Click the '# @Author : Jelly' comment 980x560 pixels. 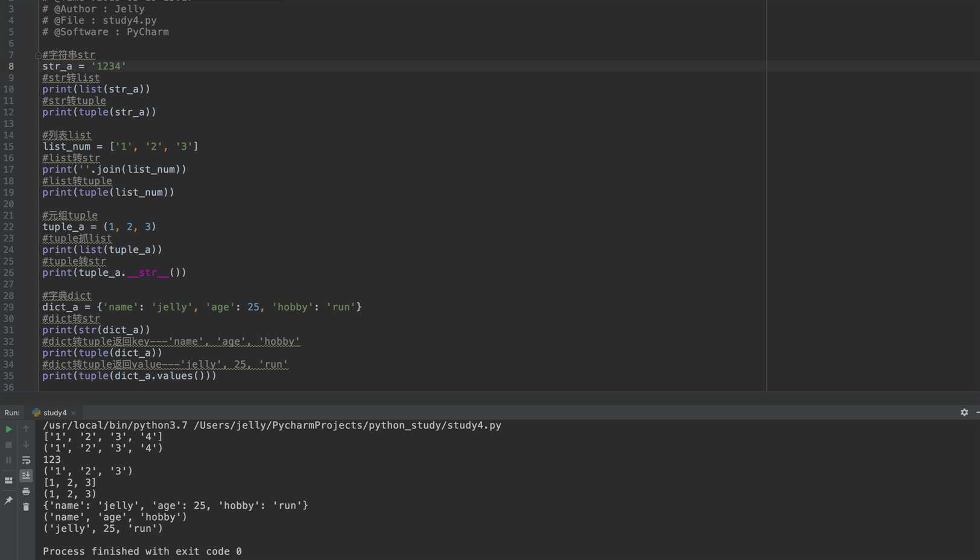(93, 9)
